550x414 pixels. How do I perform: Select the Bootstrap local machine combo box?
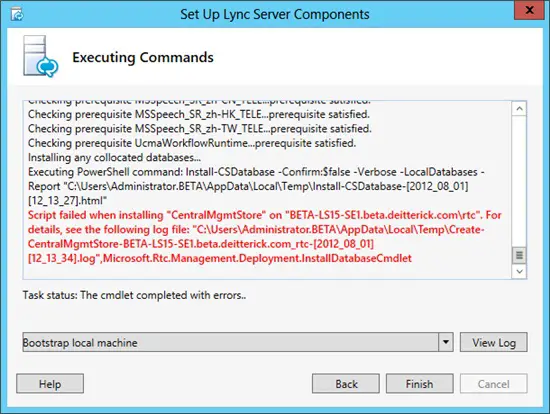coord(238,342)
